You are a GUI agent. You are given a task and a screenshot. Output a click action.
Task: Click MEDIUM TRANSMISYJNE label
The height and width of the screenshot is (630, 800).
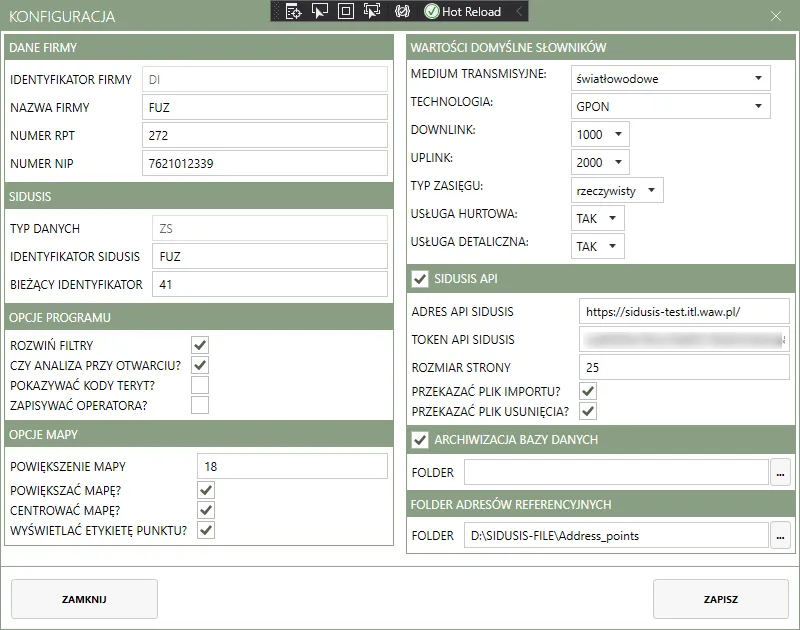(478, 74)
